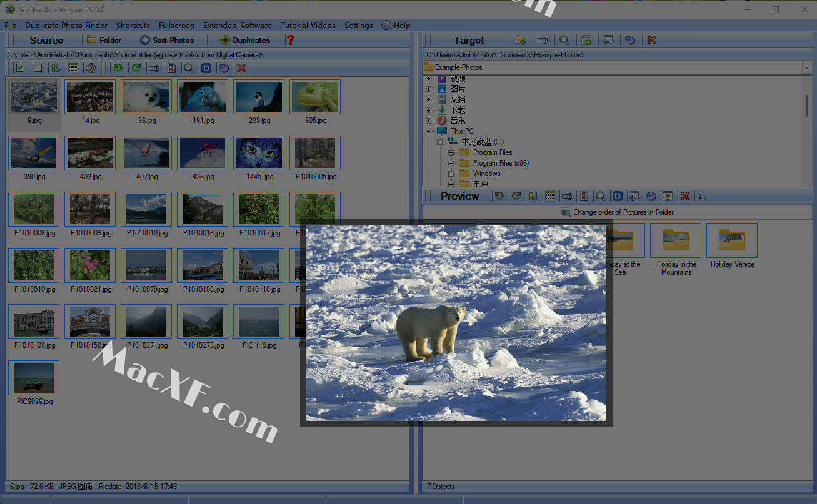The height and width of the screenshot is (504, 817).
Task: Select the 191.jpg parrot thumbnail
Action: pos(203,97)
